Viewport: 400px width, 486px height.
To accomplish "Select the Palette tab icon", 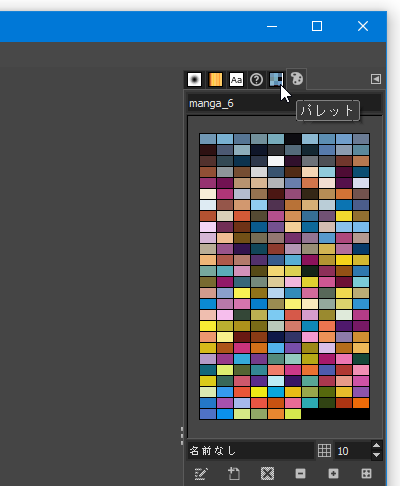I will (297, 79).
